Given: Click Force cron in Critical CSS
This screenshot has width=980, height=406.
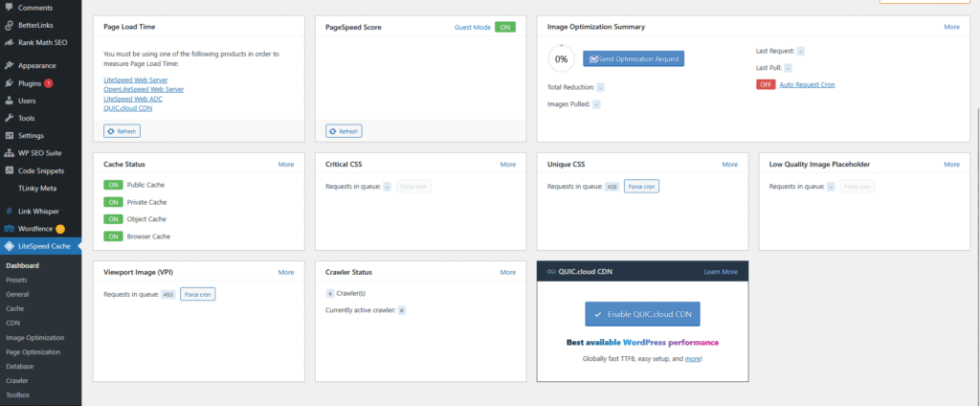Looking at the screenshot, I should [x=413, y=187].
